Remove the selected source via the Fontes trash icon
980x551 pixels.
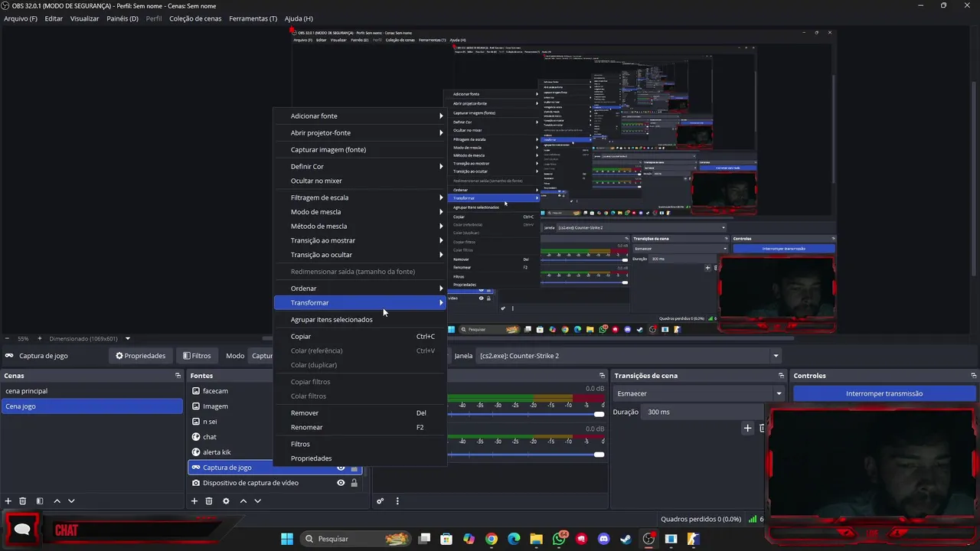pyautogui.click(x=209, y=501)
